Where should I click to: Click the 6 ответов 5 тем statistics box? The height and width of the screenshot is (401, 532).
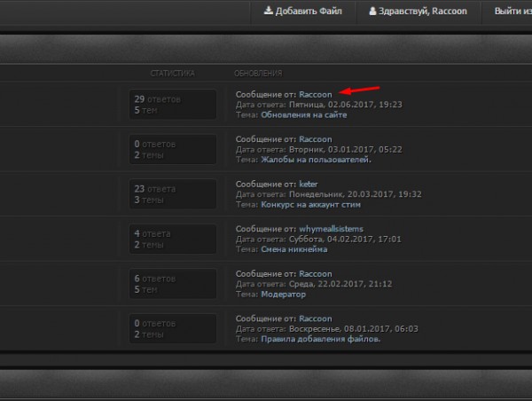tap(173, 284)
